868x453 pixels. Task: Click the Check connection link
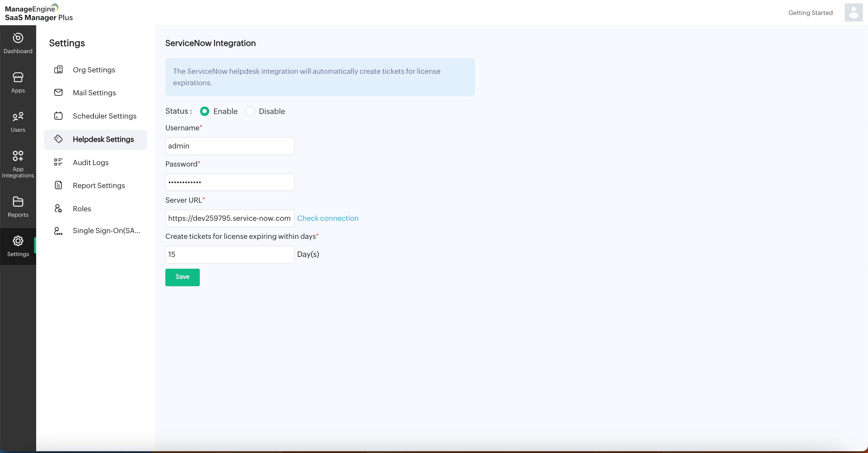point(328,218)
